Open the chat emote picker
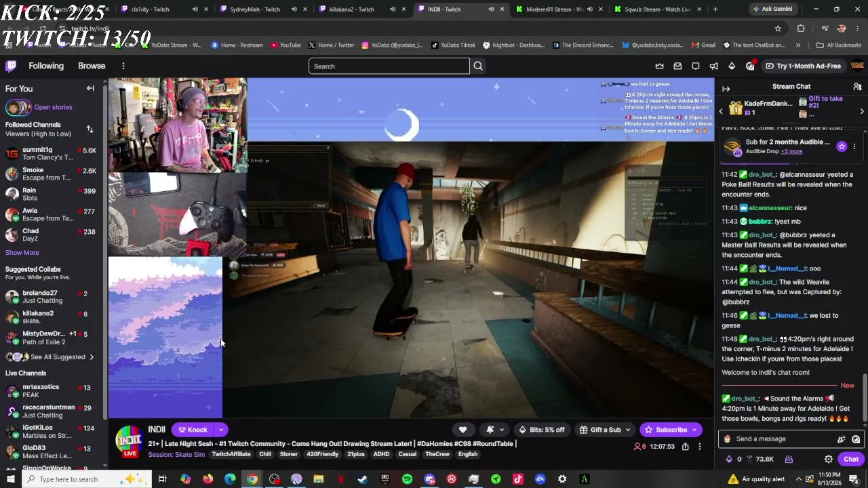 point(856,439)
